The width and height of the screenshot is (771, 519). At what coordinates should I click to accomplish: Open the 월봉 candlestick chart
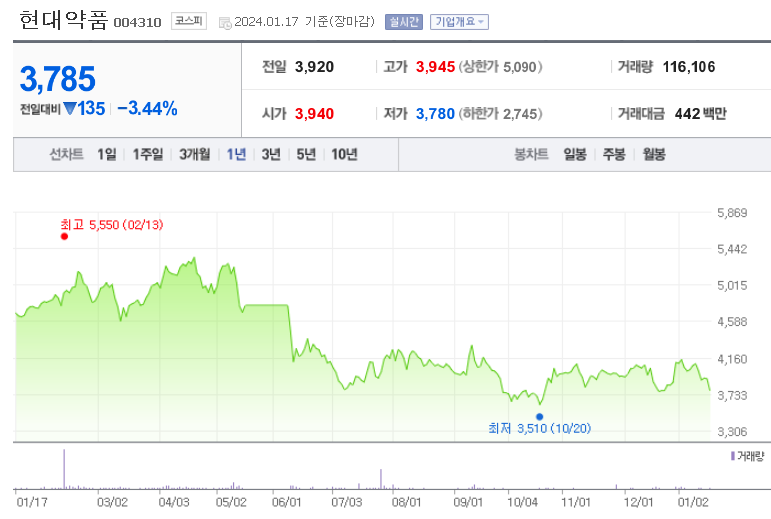click(x=654, y=154)
